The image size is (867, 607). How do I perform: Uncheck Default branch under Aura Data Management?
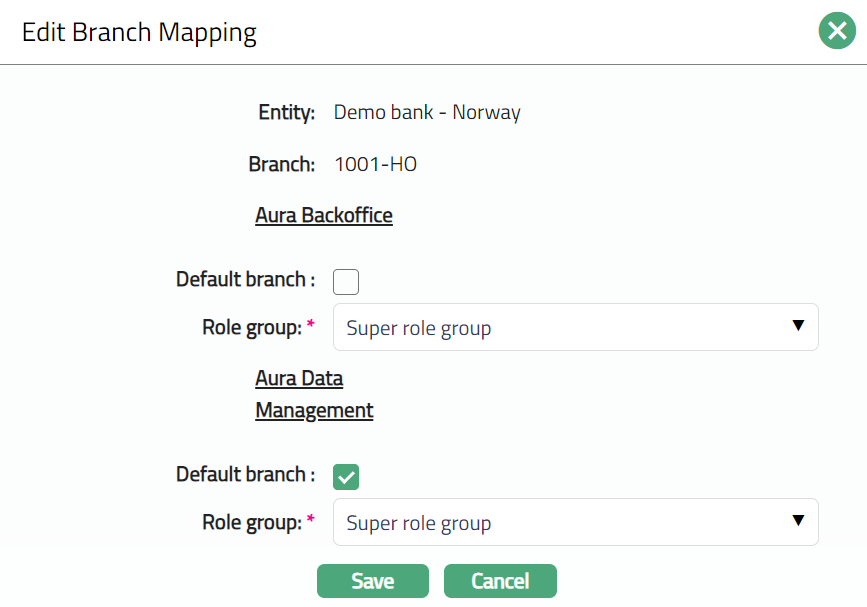point(346,477)
